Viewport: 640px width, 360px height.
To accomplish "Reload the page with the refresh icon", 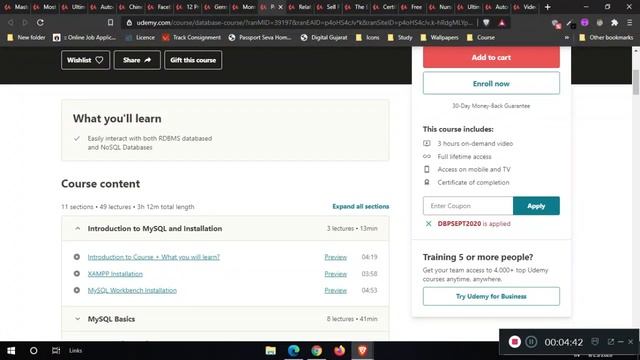I will 40,22.
